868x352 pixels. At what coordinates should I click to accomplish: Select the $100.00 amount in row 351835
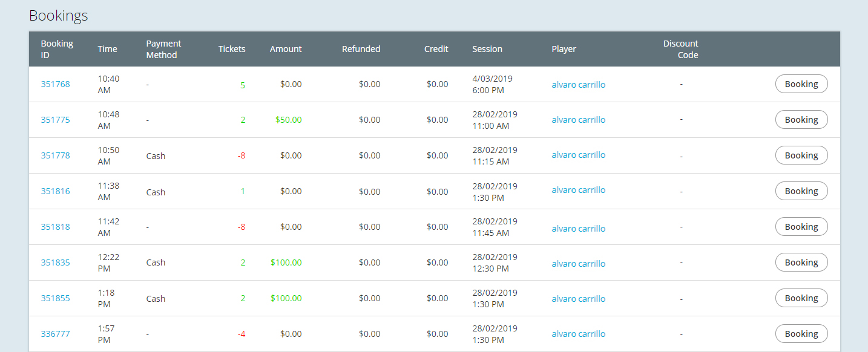(x=286, y=262)
